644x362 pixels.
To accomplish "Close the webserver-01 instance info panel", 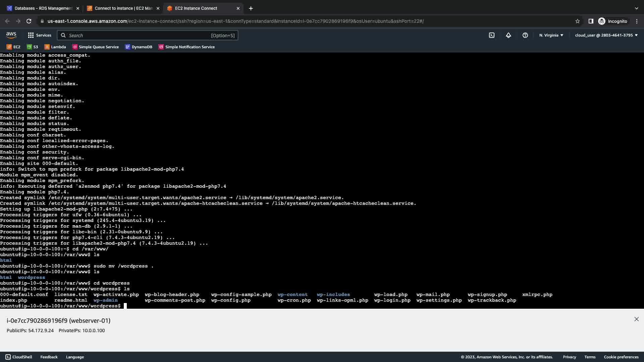I will pos(636,319).
